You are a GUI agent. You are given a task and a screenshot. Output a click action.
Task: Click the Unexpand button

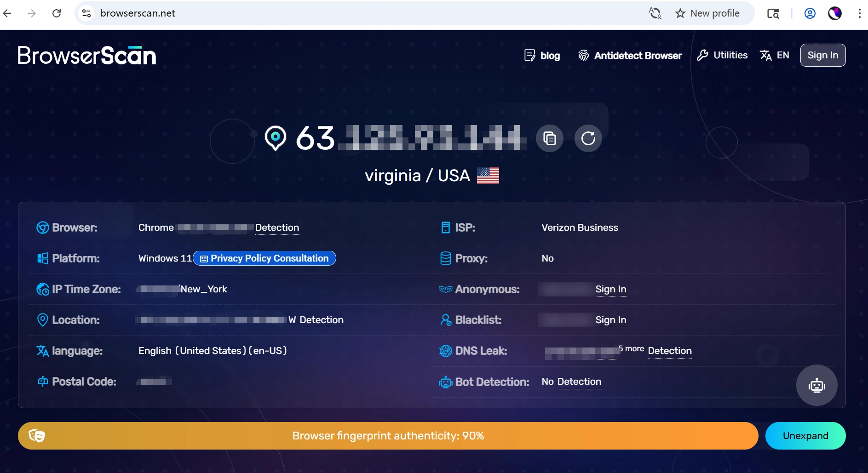805,436
